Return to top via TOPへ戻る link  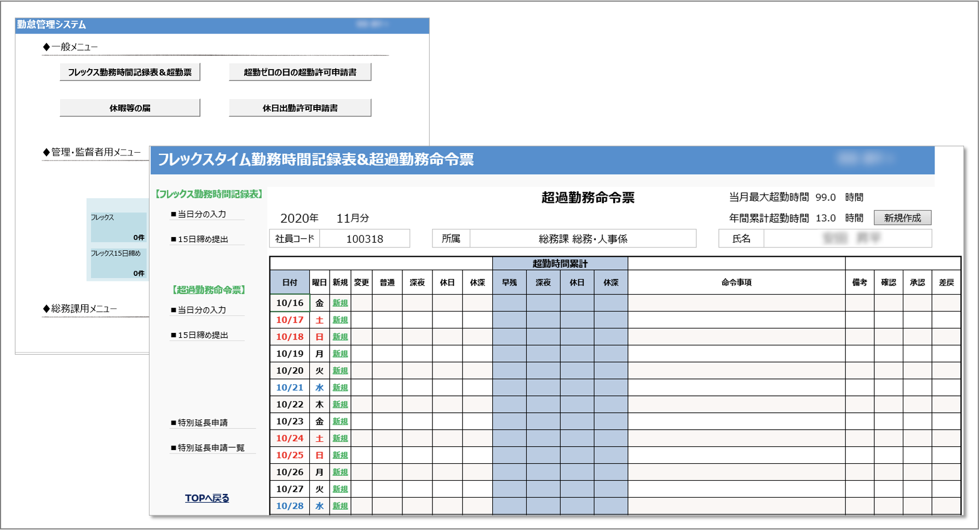207,498
